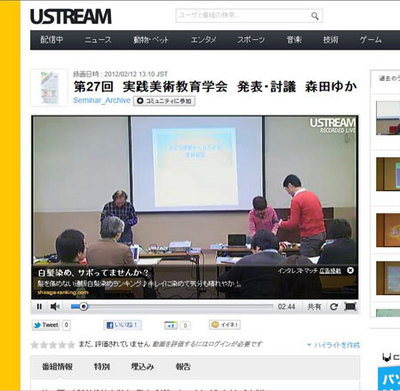This screenshot has width=400, height=391.
Task: Enter fullscreen with the player expand icon
Action: [350, 306]
